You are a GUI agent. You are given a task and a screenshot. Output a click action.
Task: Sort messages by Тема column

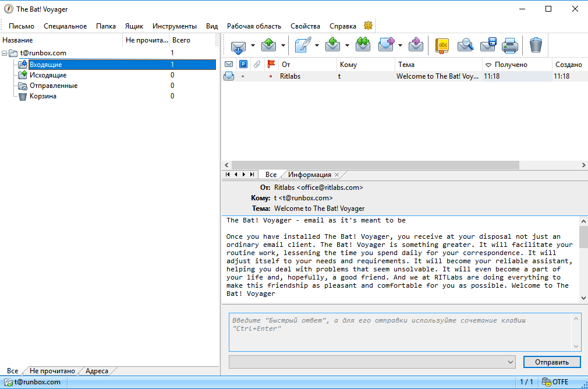click(438, 65)
